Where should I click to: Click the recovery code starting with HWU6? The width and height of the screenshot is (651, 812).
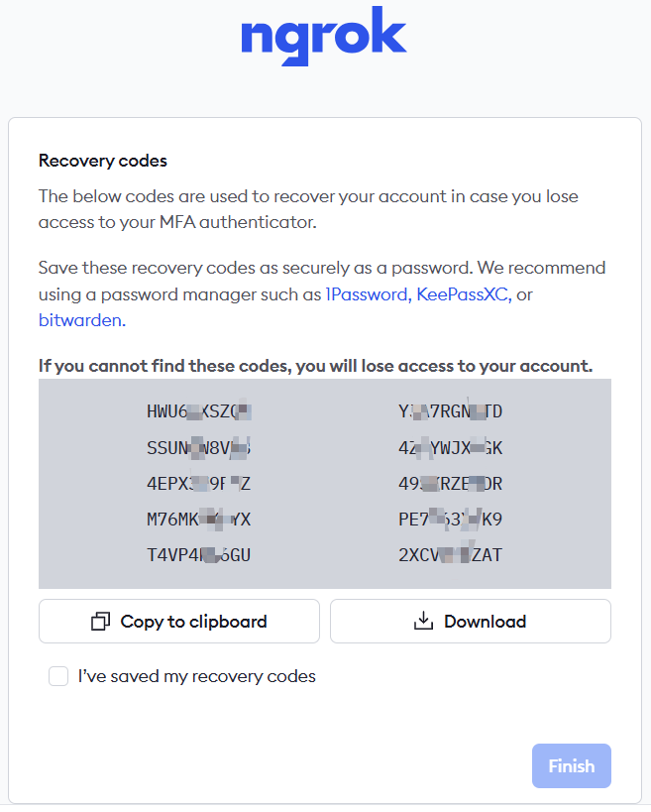click(198, 411)
